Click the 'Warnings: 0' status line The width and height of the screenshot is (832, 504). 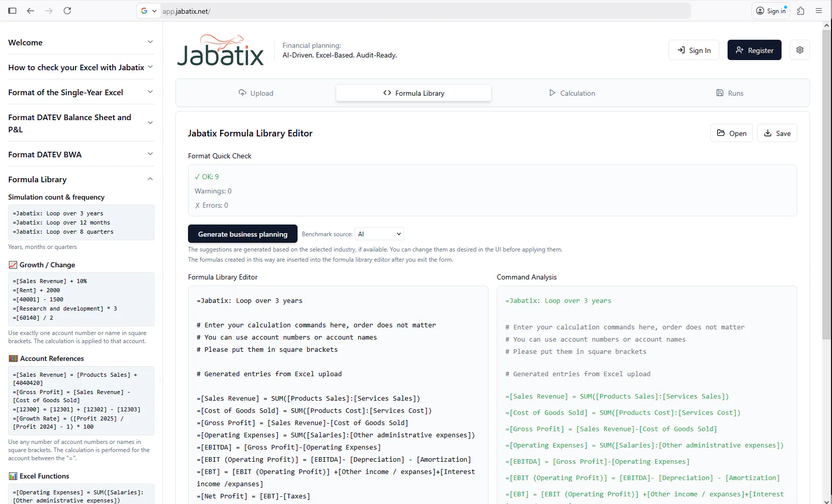213,191
